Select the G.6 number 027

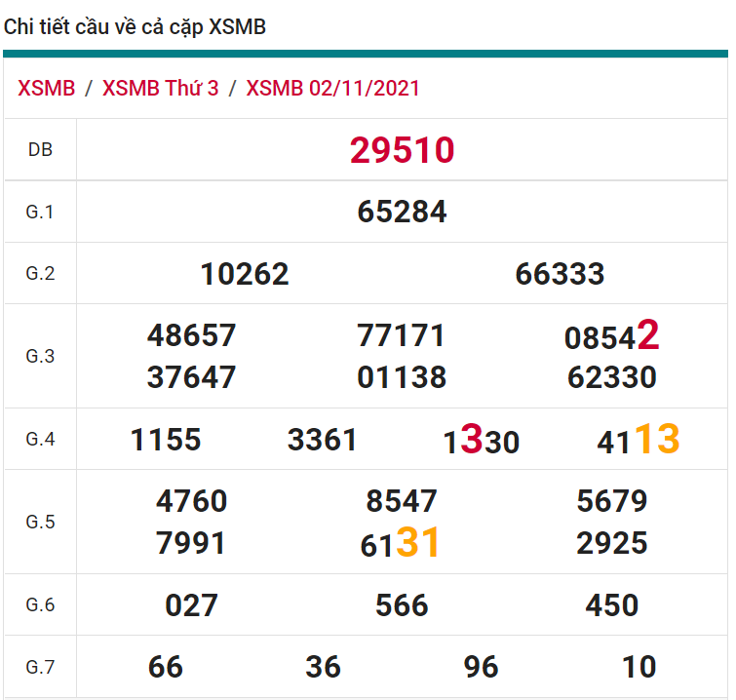click(x=191, y=605)
